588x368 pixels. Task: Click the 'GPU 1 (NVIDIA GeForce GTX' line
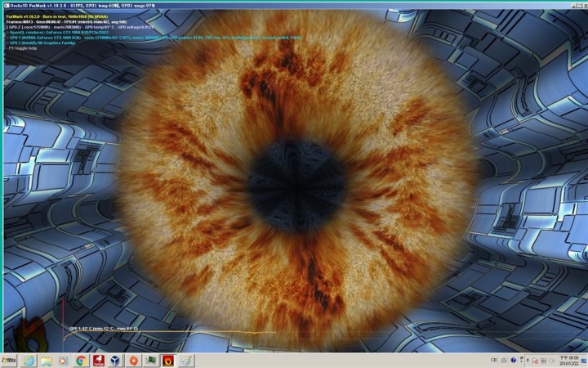point(154,38)
